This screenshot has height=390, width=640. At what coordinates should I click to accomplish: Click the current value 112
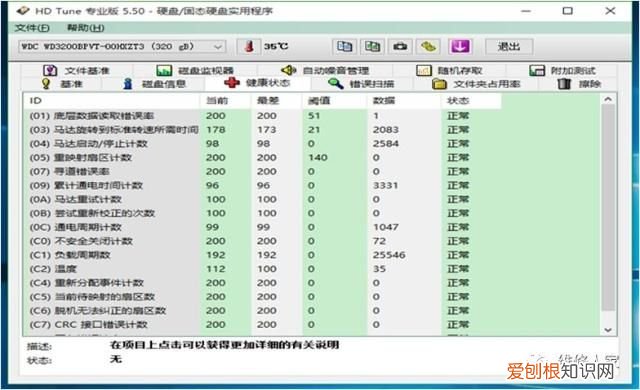coord(216,269)
